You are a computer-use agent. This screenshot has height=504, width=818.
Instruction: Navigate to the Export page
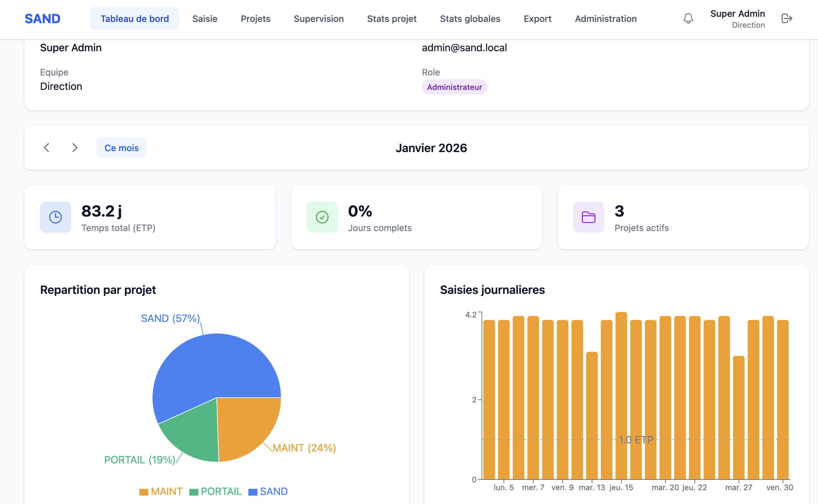(x=537, y=19)
